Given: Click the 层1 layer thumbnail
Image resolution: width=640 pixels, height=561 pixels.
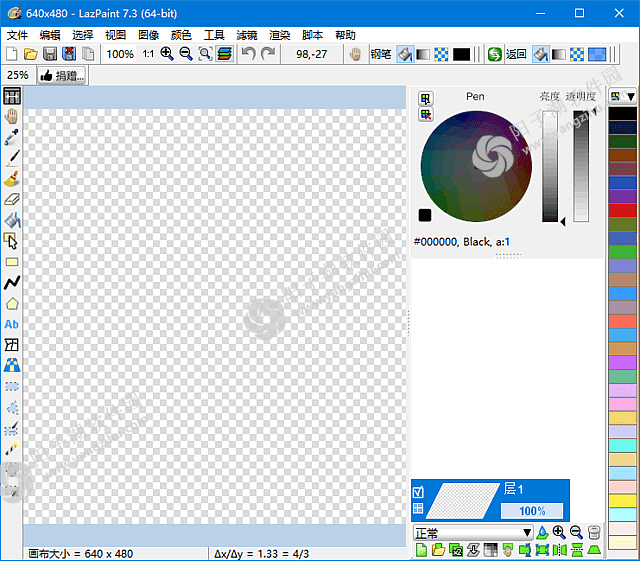Looking at the screenshot, I should (x=465, y=501).
